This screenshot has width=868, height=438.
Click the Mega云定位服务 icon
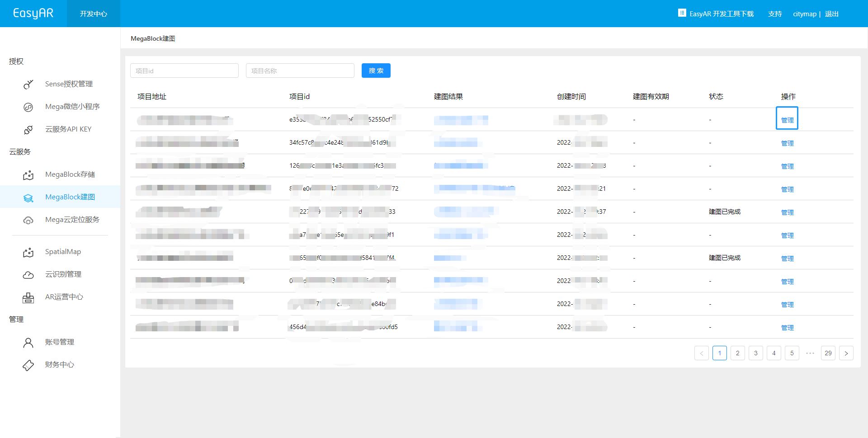click(x=28, y=220)
